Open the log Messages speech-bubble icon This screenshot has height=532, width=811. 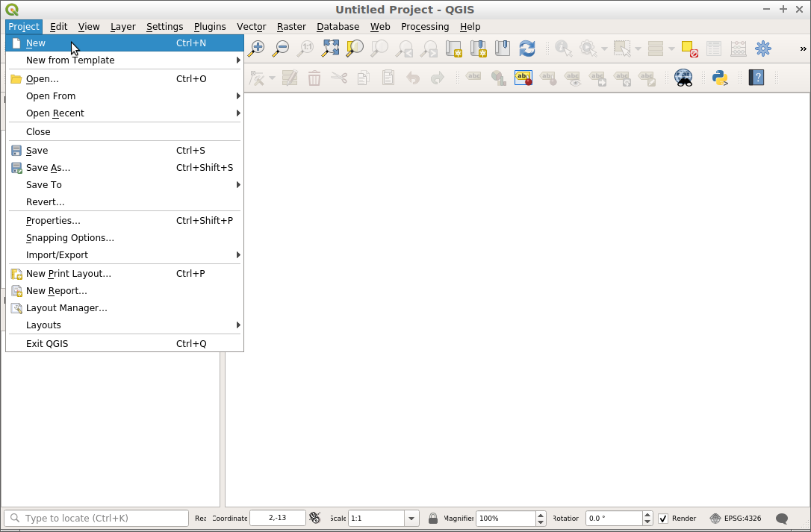click(782, 519)
